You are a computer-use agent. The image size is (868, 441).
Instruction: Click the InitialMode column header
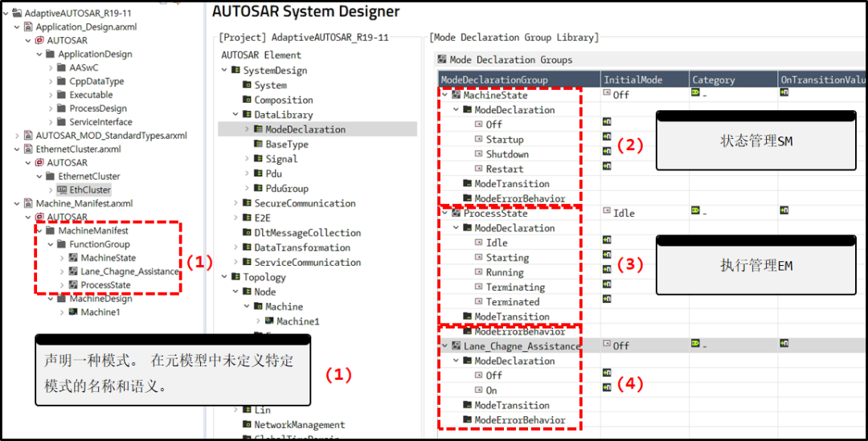645,80
